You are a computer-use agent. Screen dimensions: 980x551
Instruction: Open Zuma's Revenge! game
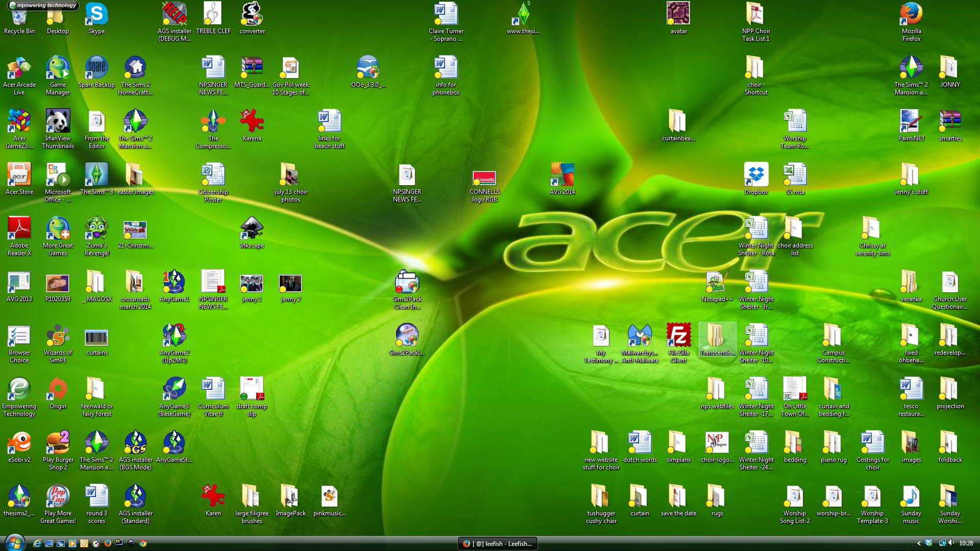click(96, 236)
